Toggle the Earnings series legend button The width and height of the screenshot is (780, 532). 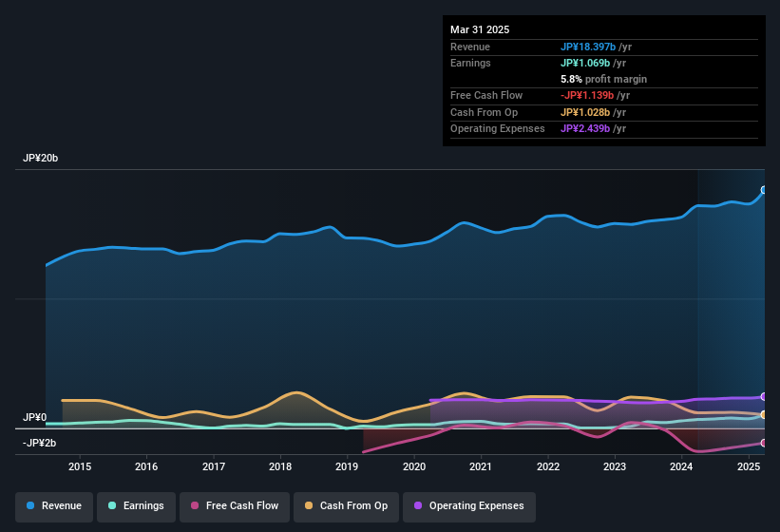click(x=136, y=506)
